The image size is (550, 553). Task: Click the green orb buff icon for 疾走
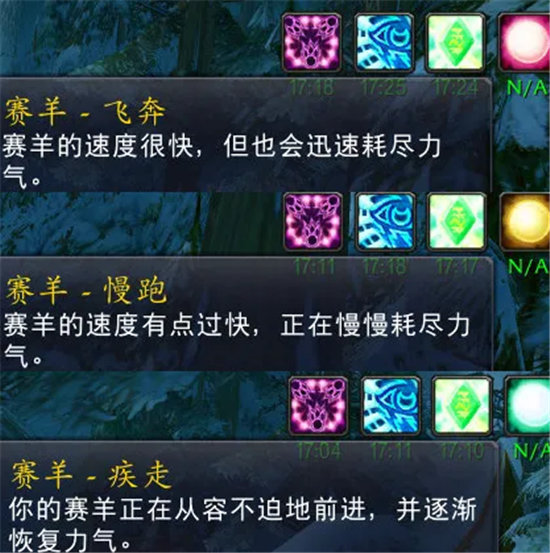point(527,406)
